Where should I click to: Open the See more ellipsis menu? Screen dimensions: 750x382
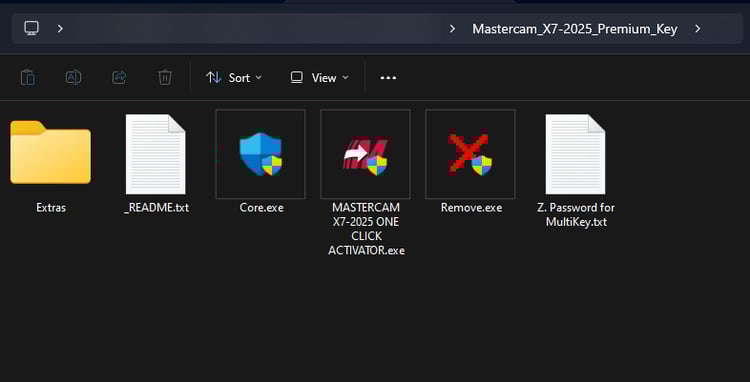click(388, 77)
